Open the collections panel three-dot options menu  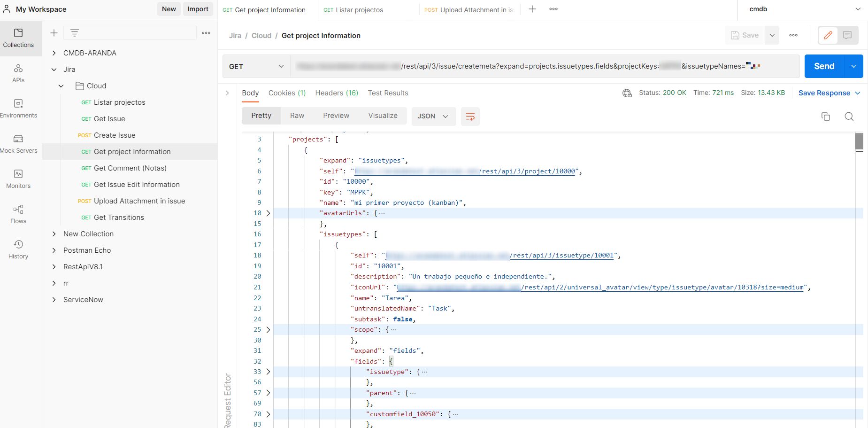pos(206,33)
